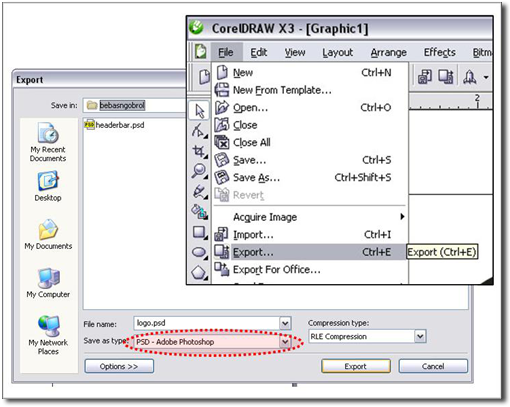
Task: Open My Network Places location
Action: click(48, 335)
